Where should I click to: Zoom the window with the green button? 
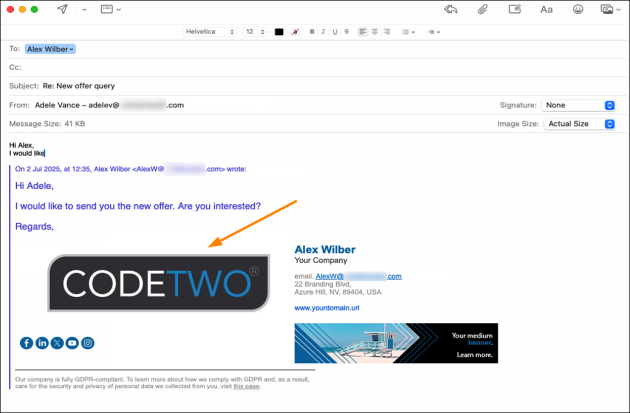[35, 9]
